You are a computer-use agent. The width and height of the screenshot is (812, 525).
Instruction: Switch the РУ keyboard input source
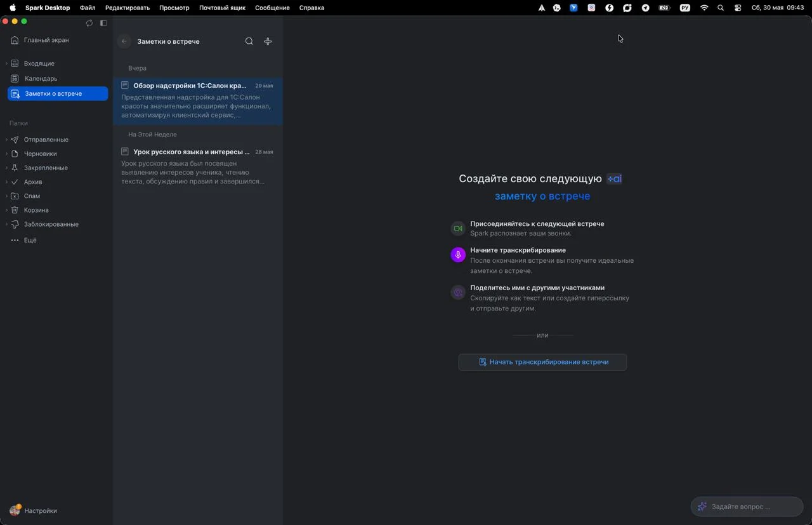[685, 8]
